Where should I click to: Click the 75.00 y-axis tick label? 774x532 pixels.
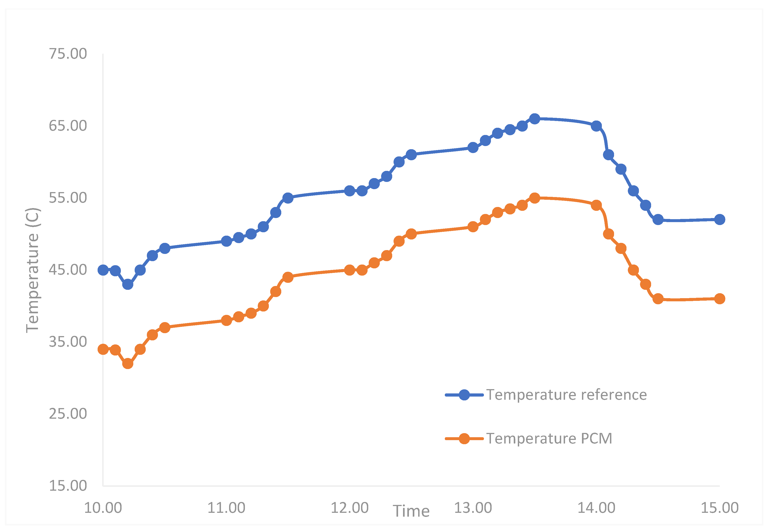click(x=68, y=54)
